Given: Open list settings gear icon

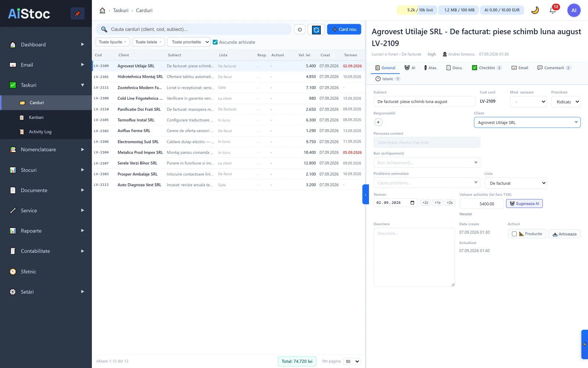Looking at the screenshot, I should pyautogui.click(x=300, y=29).
